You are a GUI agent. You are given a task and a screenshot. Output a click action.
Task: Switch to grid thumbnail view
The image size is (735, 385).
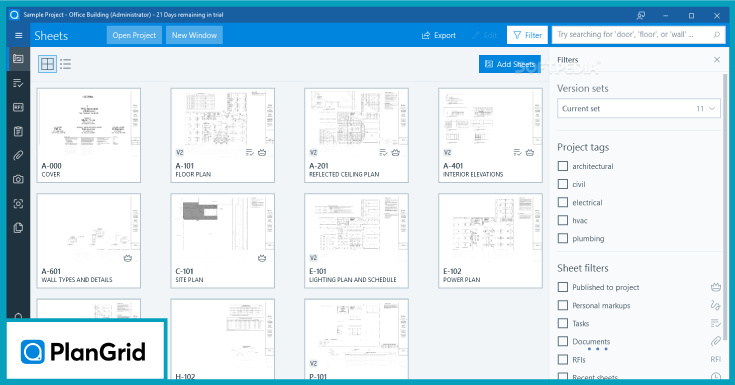point(47,64)
